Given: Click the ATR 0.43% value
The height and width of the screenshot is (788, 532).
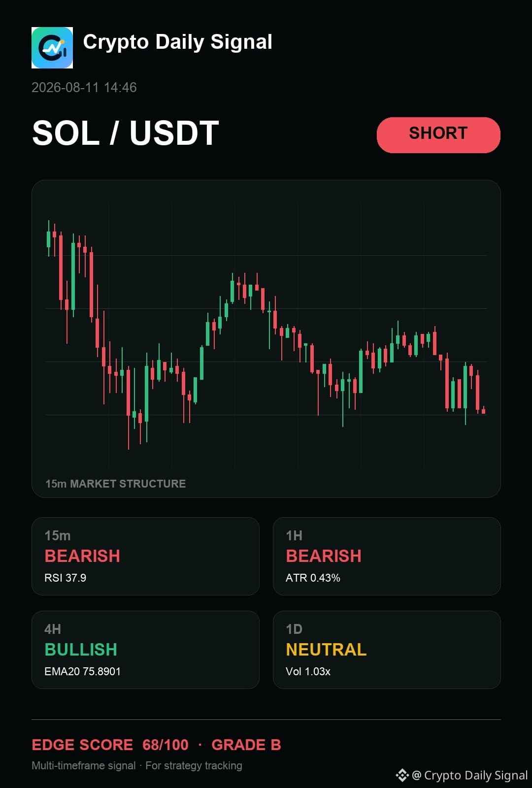Looking at the screenshot, I should tap(313, 578).
